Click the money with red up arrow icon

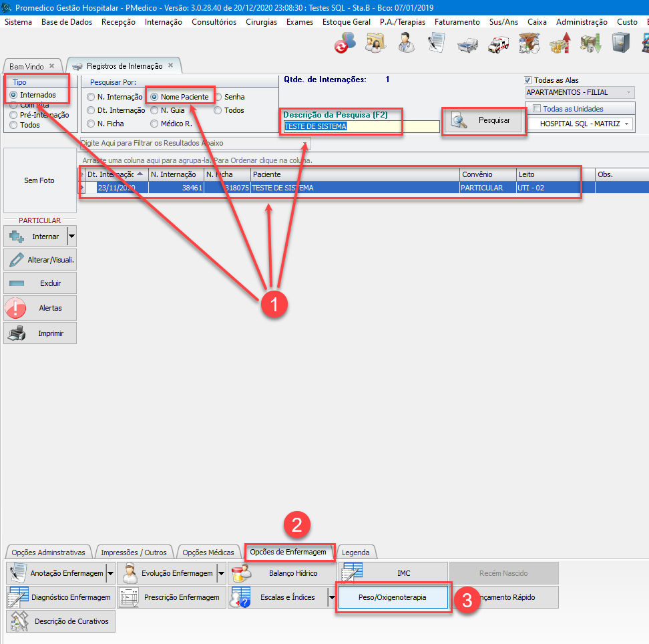click(x=560, y=45)
